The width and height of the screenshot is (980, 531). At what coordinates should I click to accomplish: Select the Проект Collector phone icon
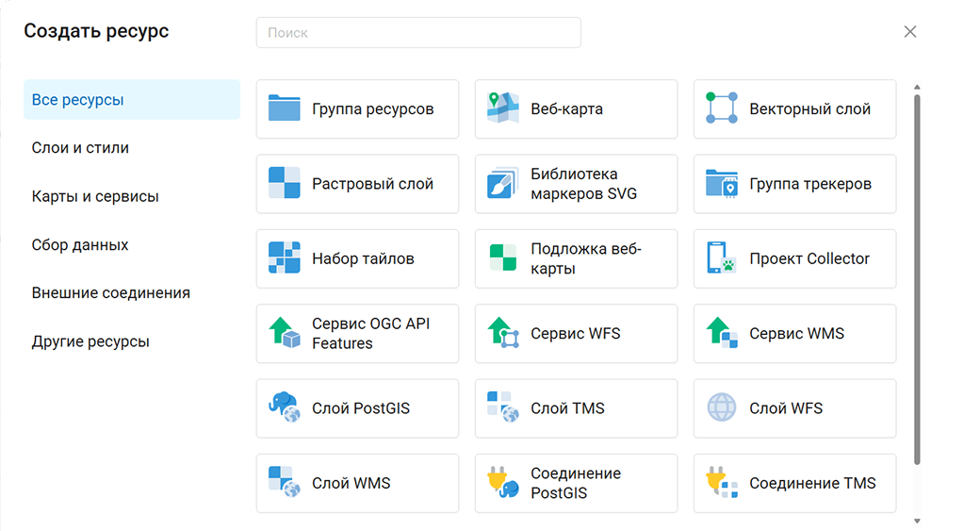point(721,258)
